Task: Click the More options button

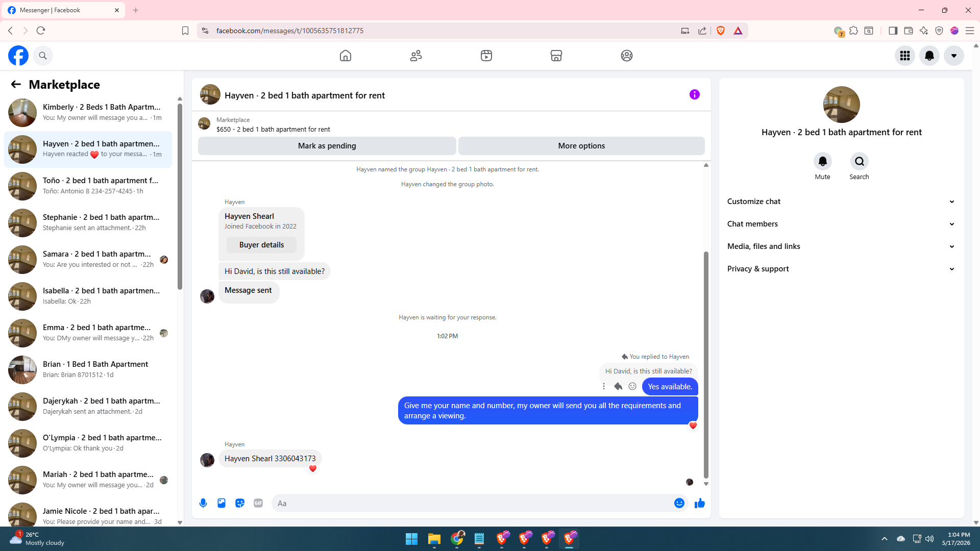Action: tap(581, 146)
